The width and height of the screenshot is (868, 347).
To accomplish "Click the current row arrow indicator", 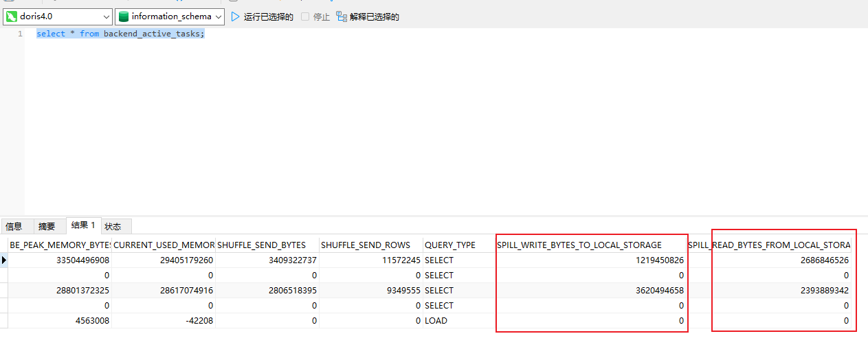I will click(4, 260).
